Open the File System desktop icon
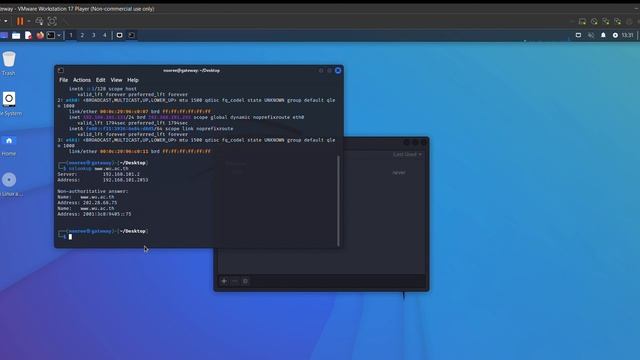Viewport: 640px width, 360px height. click(9, 104)
